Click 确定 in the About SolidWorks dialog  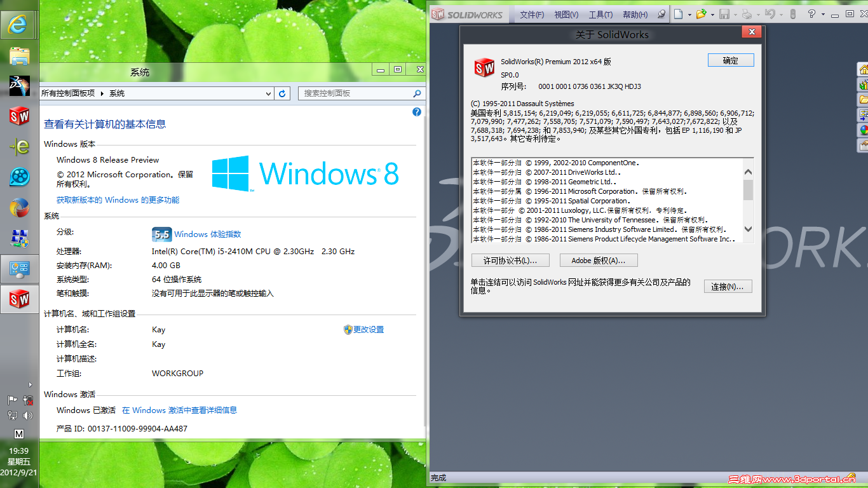click(731, 60)
